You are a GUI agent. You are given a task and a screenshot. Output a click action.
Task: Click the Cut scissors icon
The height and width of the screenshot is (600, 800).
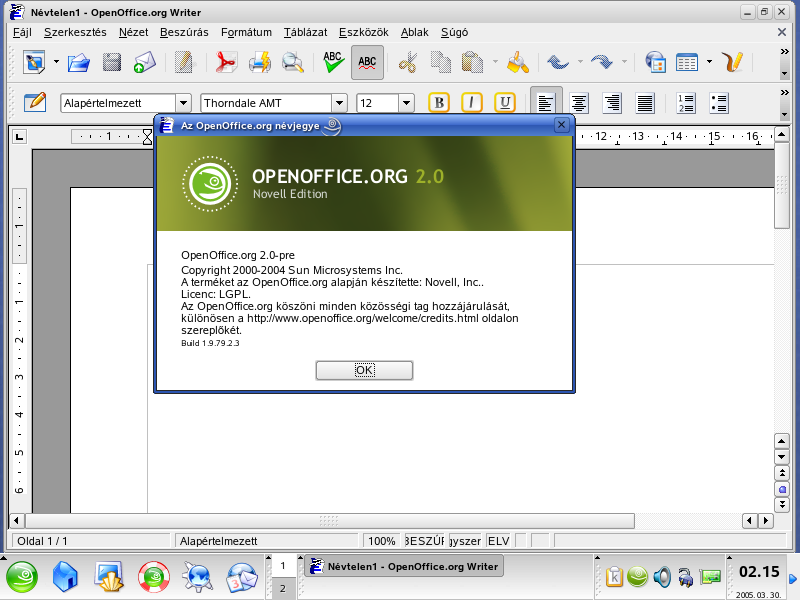pyautogui.click(x=408, y=62)
